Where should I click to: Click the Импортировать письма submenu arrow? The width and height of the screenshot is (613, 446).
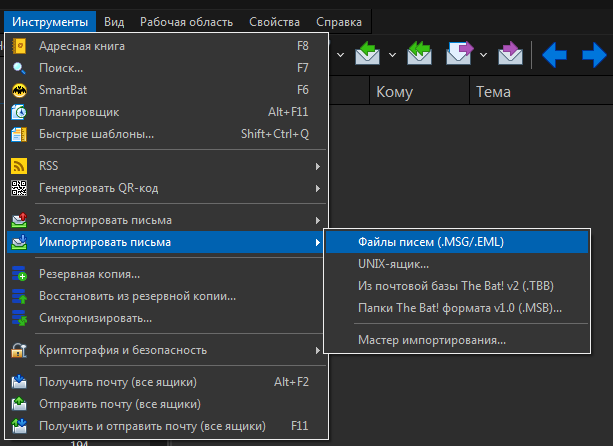318,242
